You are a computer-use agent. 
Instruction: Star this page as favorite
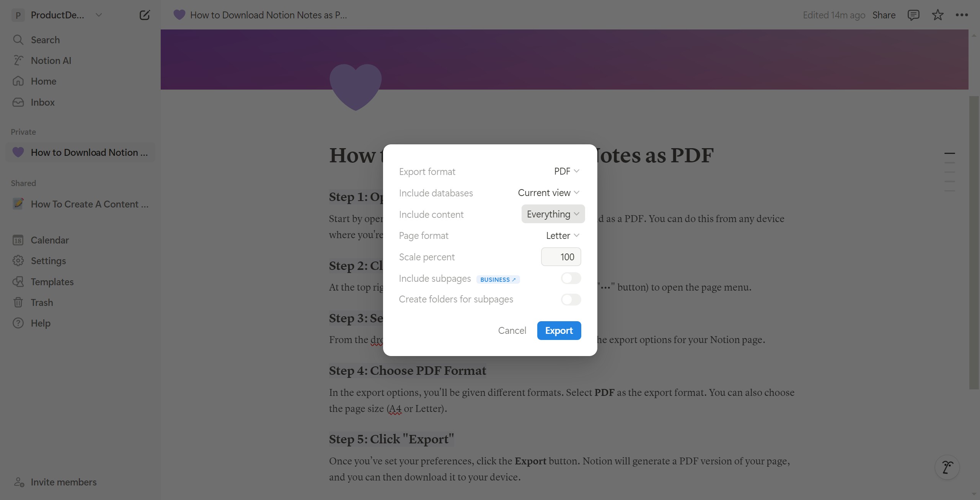[938, 15]
